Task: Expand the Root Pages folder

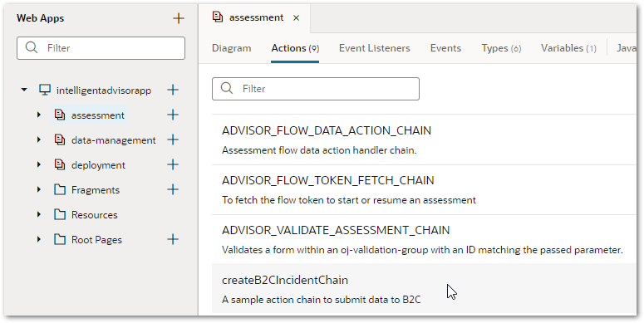Action: pyautogui.click(x=39, y=240)
